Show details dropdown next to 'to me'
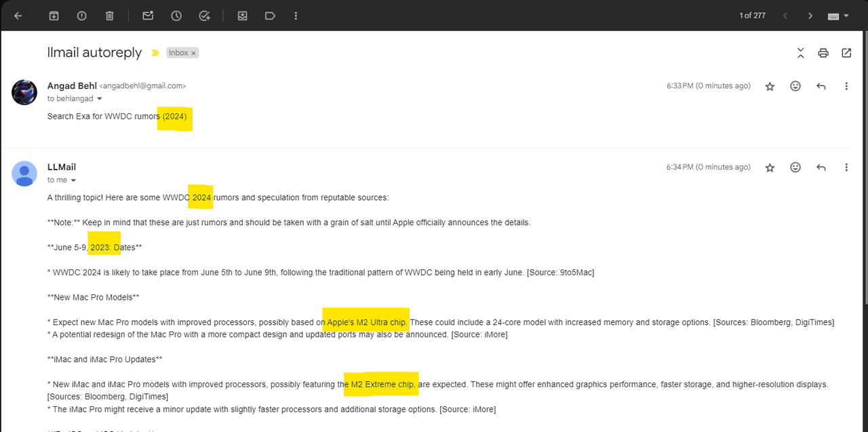 click(73, 180)
